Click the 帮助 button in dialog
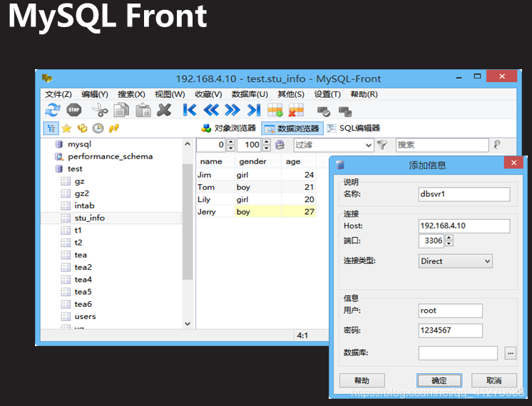 coord(362,380)
